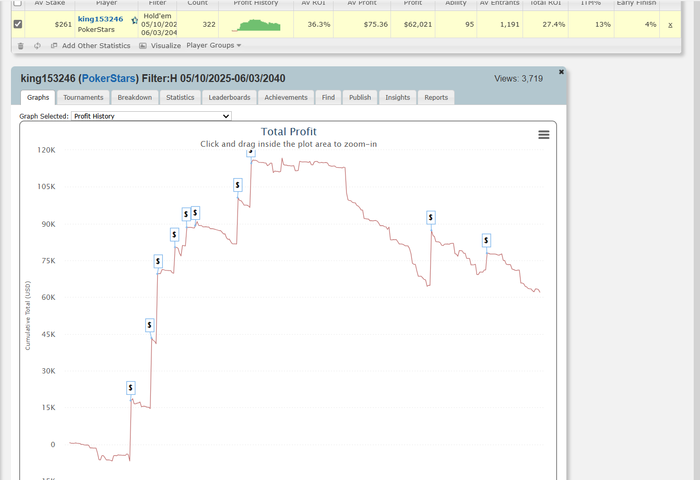This screenshot has width=700, height=480.
Task: Open the Breakdown tab
Action: click(x=135, y=97)
